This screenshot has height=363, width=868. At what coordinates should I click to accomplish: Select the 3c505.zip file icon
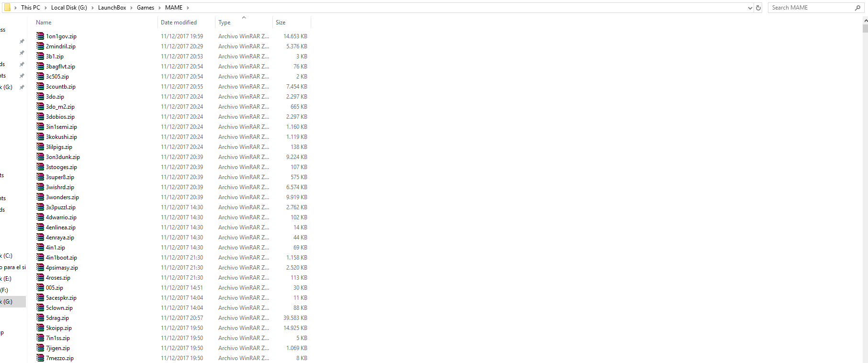pos(40,76)
